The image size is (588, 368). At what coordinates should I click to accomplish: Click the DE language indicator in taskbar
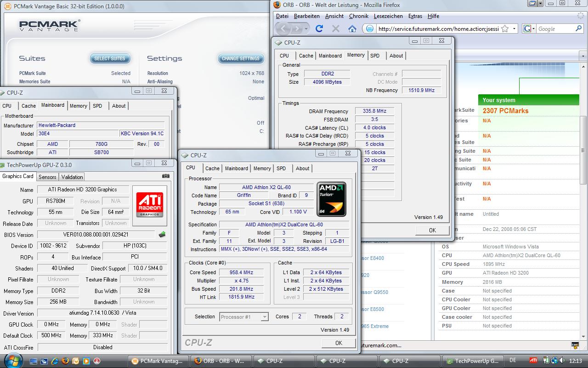[x=513, y=360]
